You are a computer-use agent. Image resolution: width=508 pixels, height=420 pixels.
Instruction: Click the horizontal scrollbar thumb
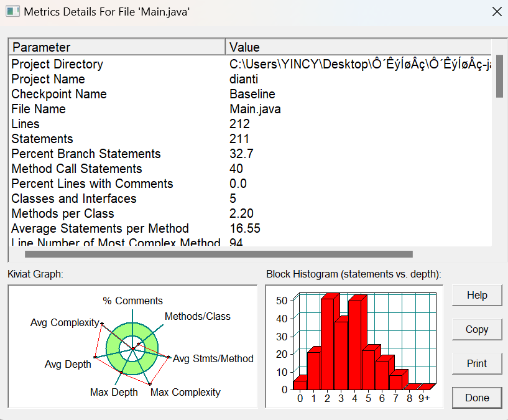tap(219, 254)
